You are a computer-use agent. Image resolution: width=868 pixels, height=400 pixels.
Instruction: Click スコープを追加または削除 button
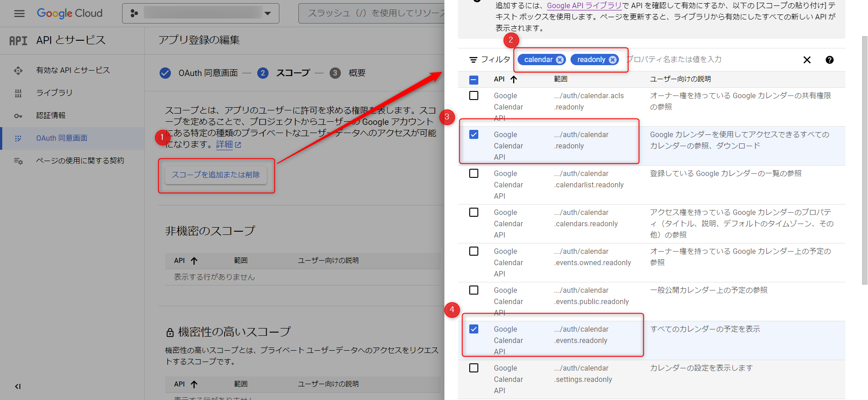(x=216, y=175)
